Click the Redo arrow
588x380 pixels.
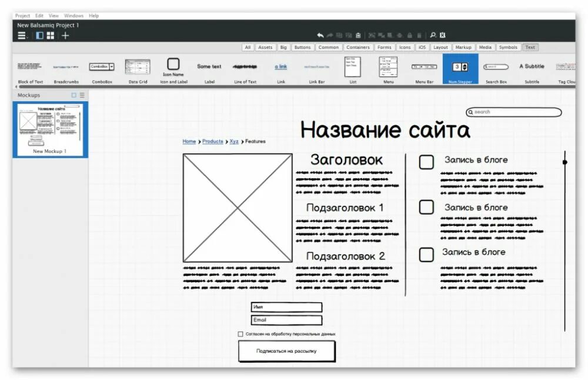tap(330, 35)
